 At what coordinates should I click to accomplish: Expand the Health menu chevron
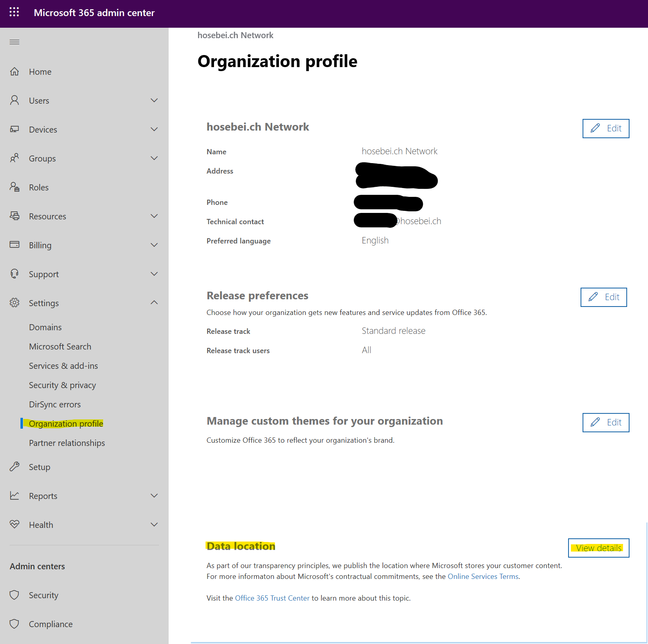click(154, 524)
